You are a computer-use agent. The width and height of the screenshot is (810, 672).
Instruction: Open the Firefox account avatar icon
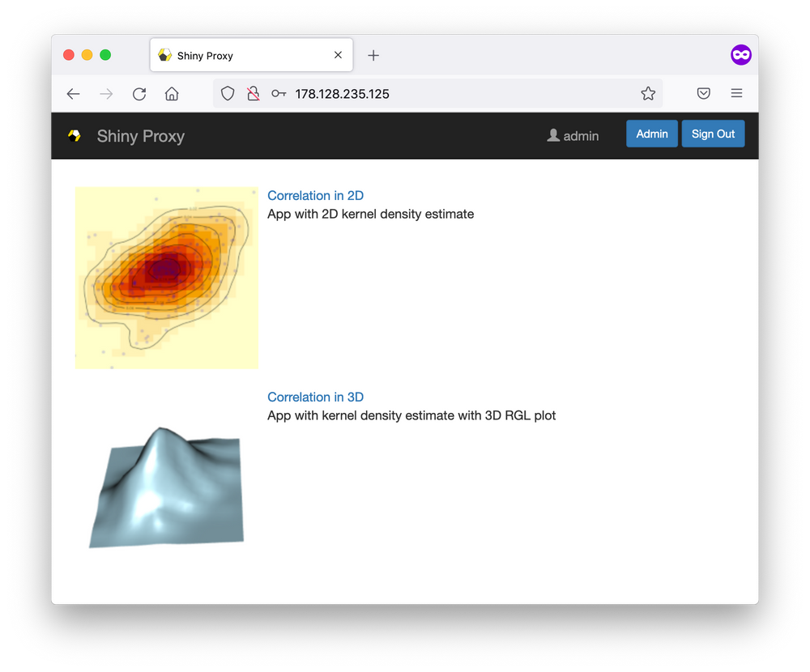point(741,54)
